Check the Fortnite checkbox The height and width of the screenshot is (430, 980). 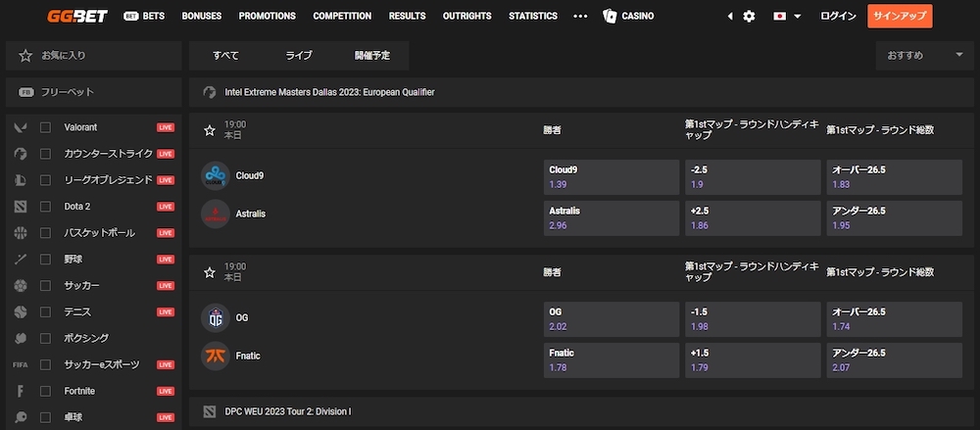(x=46, y=391)
